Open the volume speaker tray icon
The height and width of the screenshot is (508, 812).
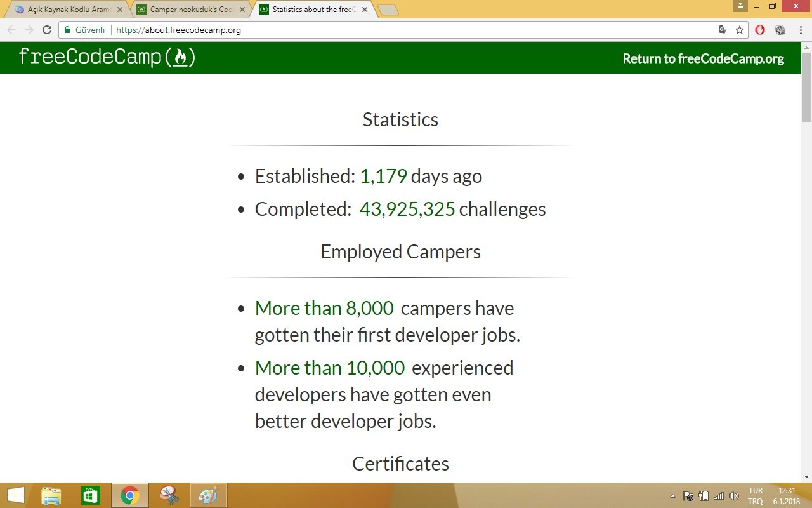pyautogui.click(x=734, y=496)
